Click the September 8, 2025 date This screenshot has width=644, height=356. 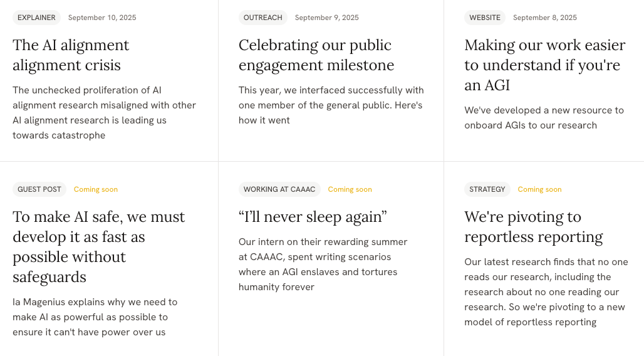click(x=544, y=18)
